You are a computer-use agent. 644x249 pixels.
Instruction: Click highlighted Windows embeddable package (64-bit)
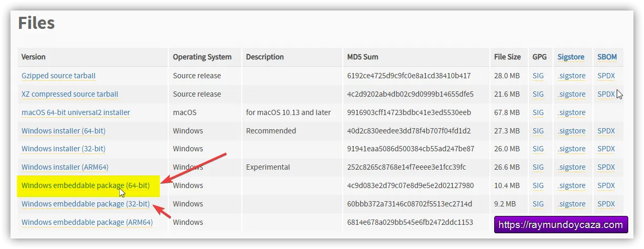(x=85, y=185)
